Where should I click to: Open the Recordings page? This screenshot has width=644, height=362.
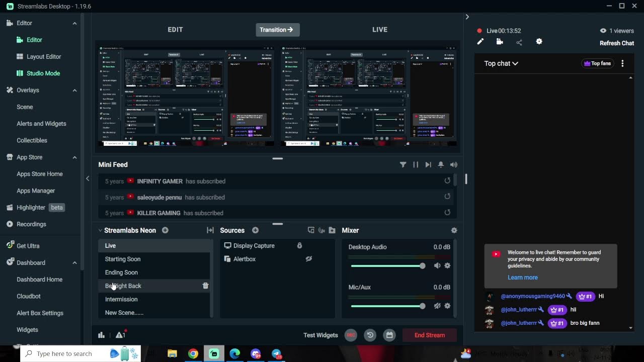(x=31, y=224)
